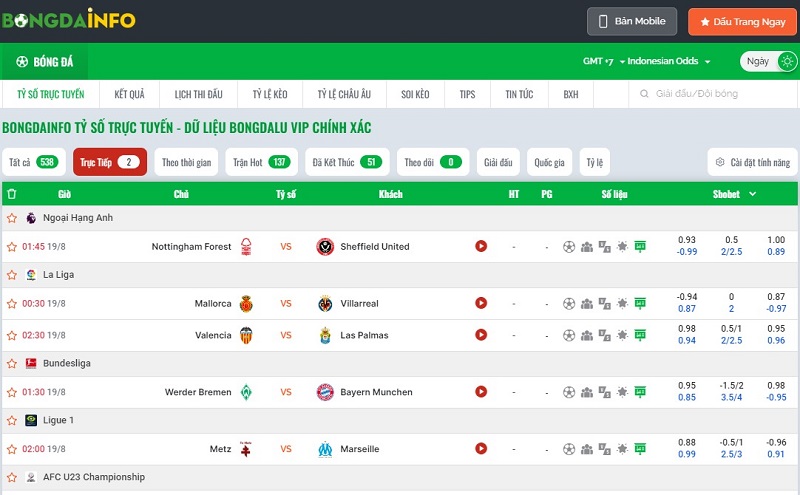Image resolution: width=800 pixels, height=495 pixels.
Task: Open odds comparison icon for Mallorca match
Action: [x=605, y=304]
